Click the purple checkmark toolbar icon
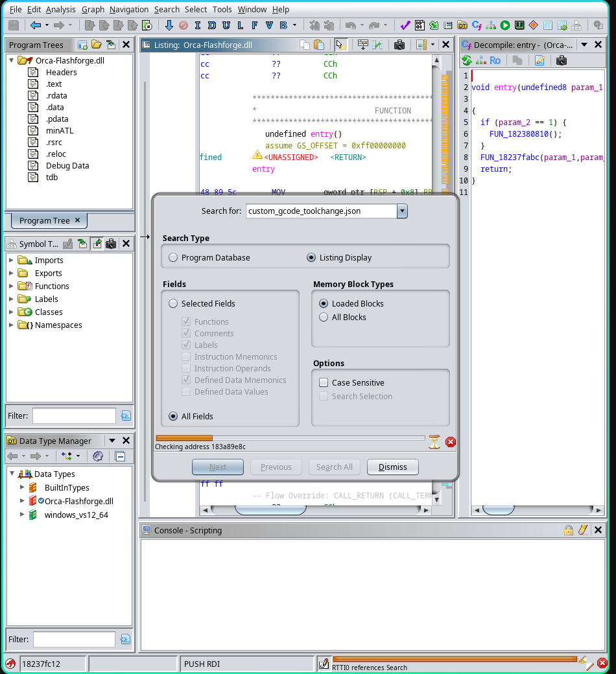This screenshot has width=616, height=674. pyautogui.click(x=405, y=25)
